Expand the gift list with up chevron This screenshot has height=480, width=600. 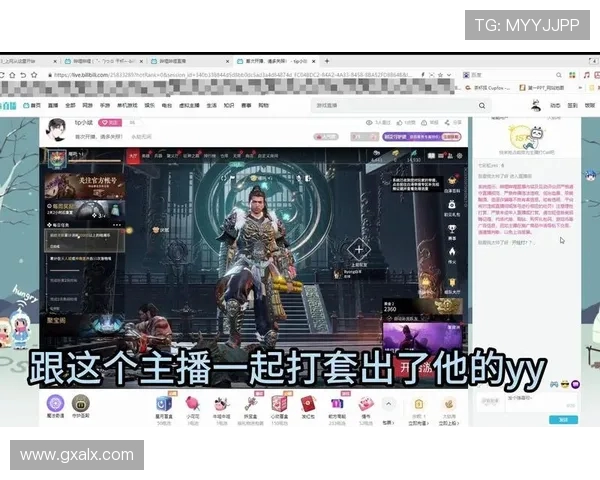(388, 404)
